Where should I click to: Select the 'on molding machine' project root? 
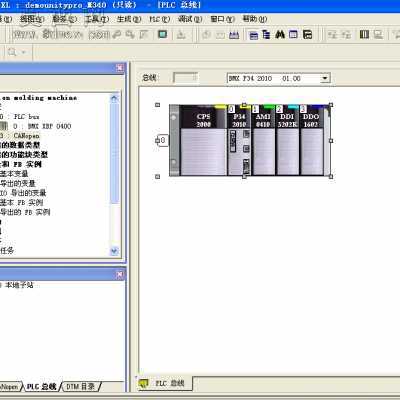[x=39, y=98]
